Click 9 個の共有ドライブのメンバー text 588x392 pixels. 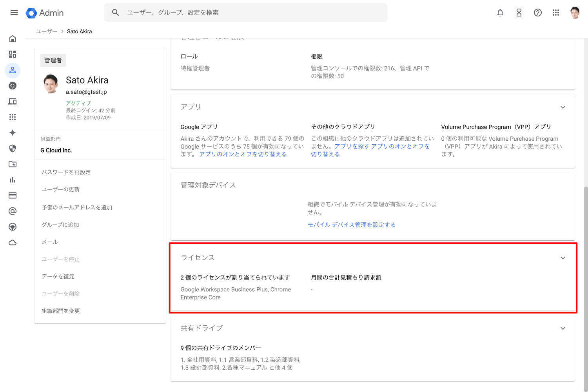(x=221, y=348)
